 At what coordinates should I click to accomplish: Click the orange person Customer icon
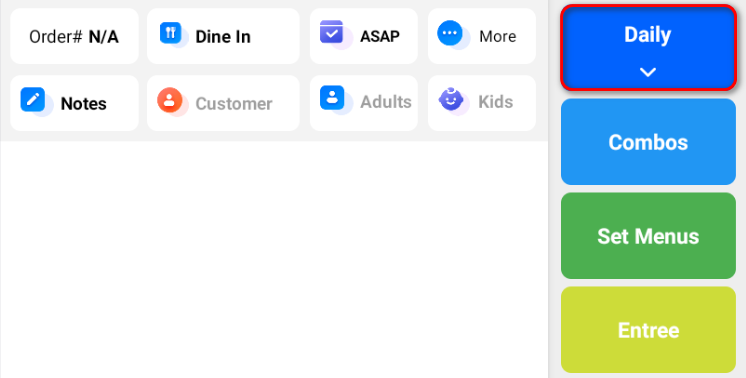[170, 100]
